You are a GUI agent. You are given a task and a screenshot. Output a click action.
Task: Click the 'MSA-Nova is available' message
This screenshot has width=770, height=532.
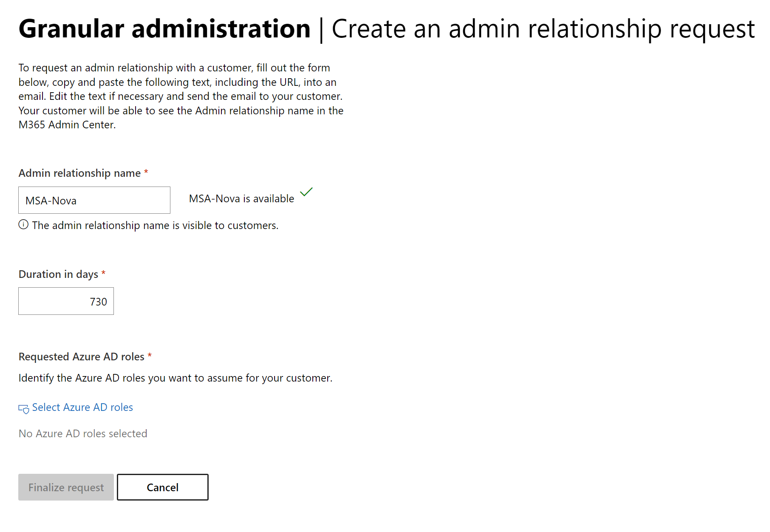click(x=241, y=199)
